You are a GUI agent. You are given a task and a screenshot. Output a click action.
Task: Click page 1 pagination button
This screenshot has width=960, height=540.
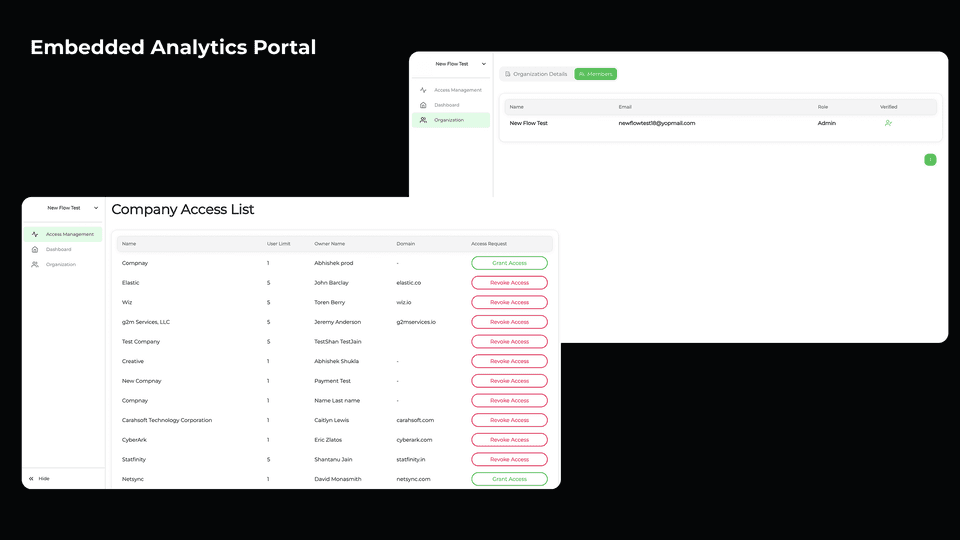coord(930,160)
